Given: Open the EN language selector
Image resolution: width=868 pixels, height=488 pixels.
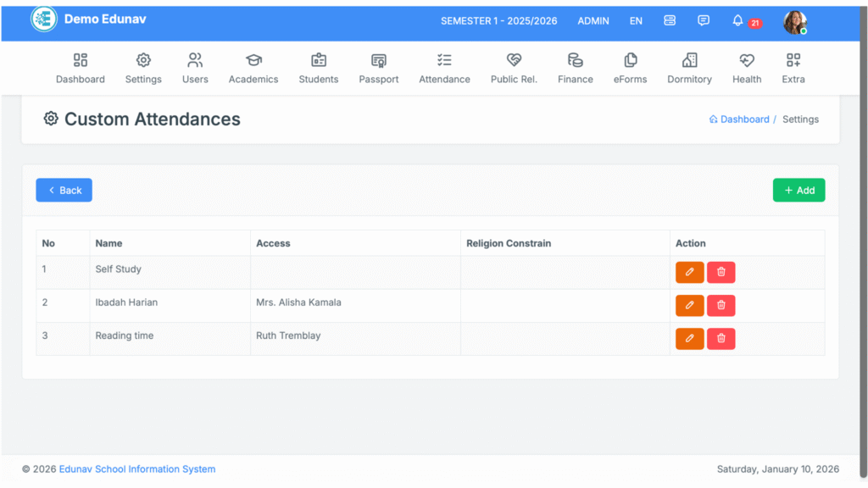Looking at the screenshot, I should pos(636,21).
